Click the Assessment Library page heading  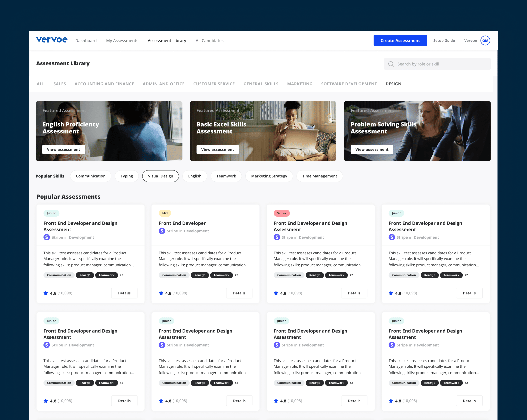point(63,63)
